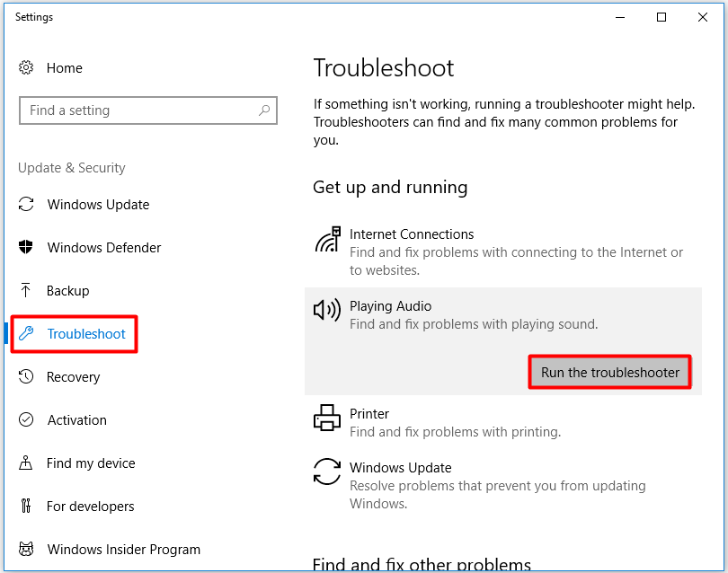Click the Troubleshoot page heading

(x=384, y=68)
